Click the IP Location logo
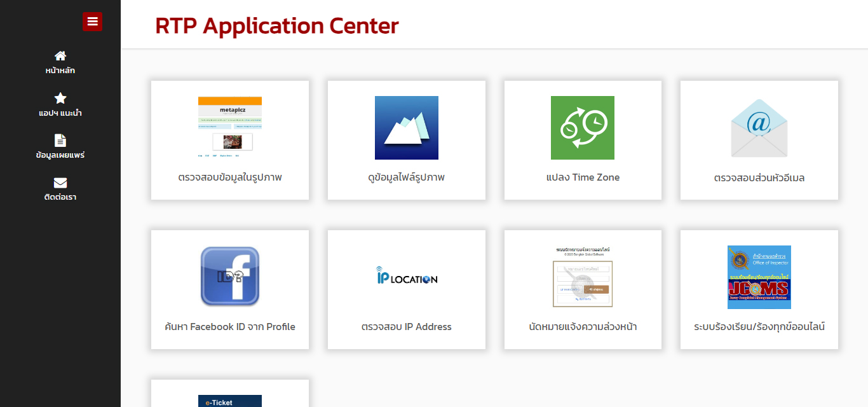The image size is (868, 407). (x=407, y=277)
